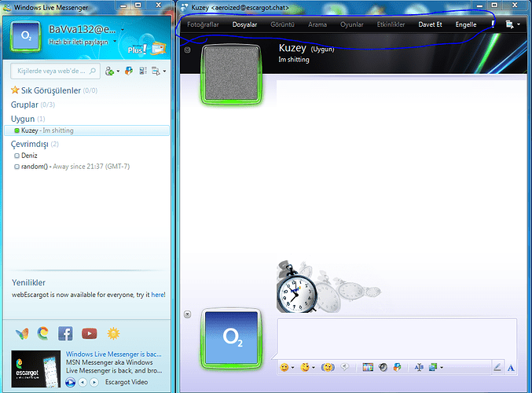532x393 pixels.
Task: Open the font letter A button
Action: click(511, 368)
